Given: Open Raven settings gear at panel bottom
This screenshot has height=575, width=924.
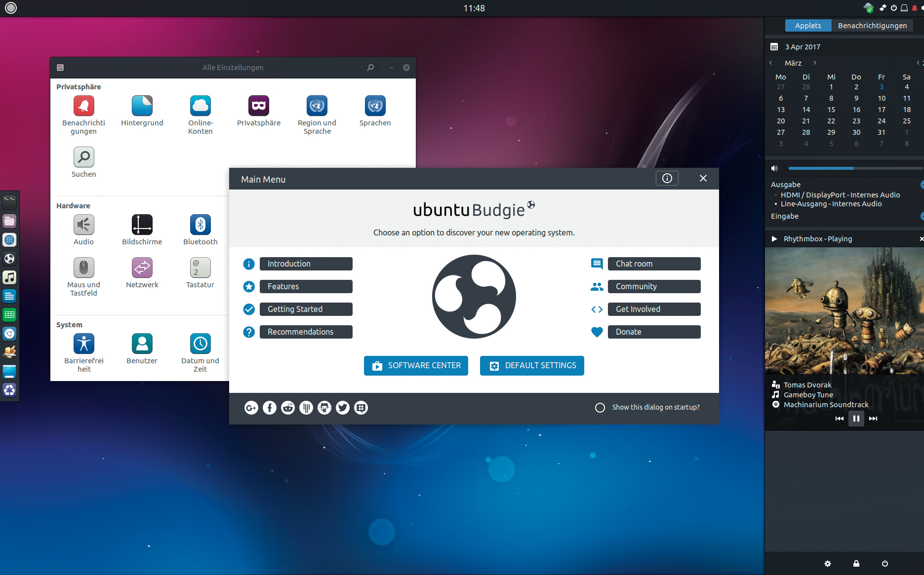Looking at the screenshot, I should [x=828, y=564].
